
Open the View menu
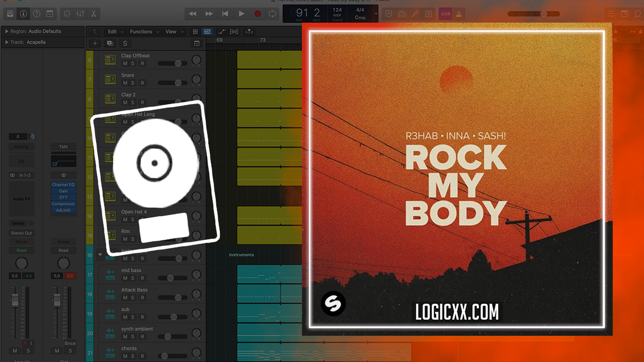pyautogui.click(x=171, y=32)
